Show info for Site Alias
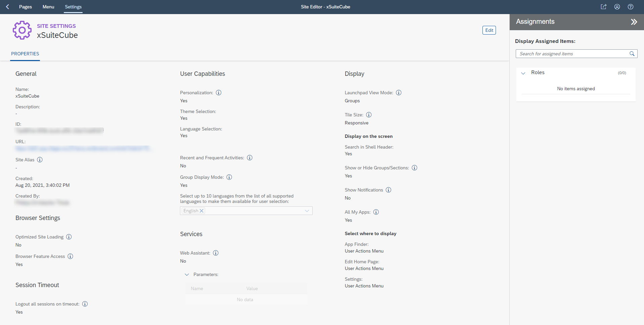Image resolution: width=644 pixels, height=325 pixels. 40,160
